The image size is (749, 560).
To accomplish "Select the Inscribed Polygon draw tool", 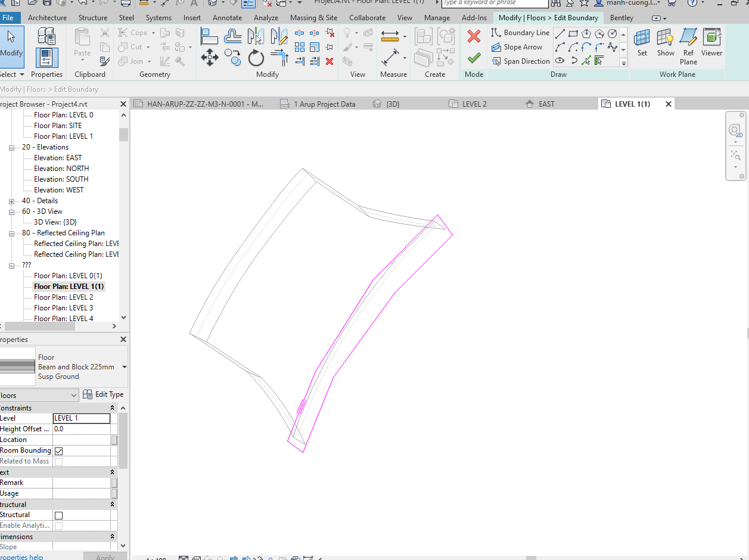I will click(586, 33).
